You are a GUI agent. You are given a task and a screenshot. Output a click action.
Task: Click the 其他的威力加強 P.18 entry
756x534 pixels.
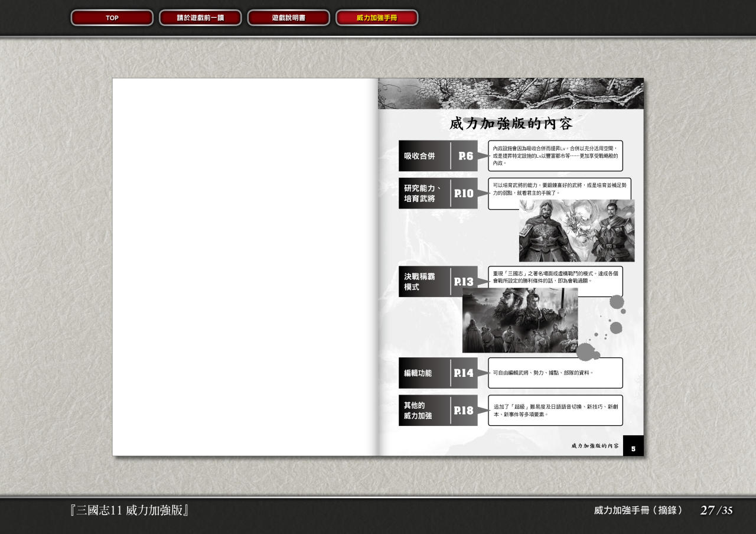(438, 411)
